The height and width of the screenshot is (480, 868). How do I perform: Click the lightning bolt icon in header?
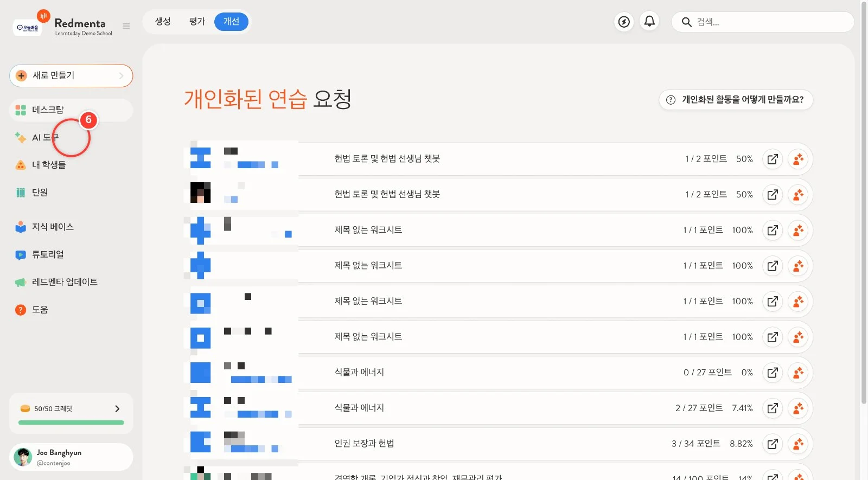click(624, 22)
